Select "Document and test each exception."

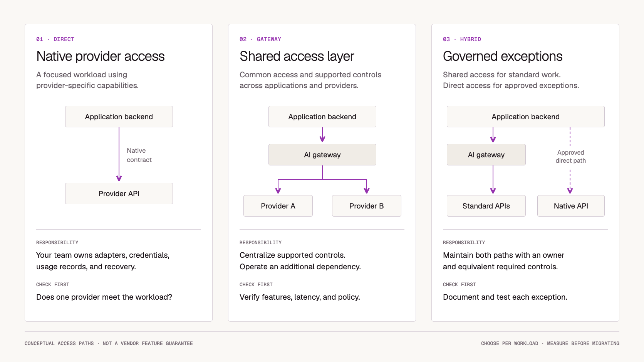point(505,297)
